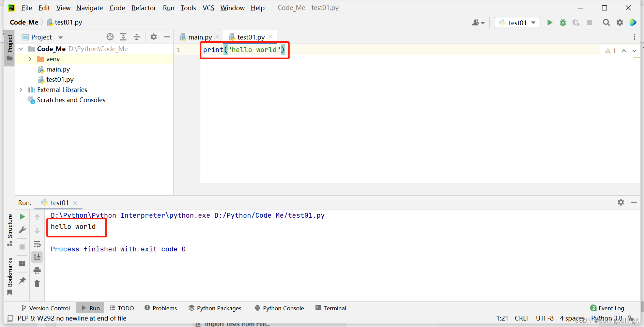Change UTF-8 file encoding in status bar
Image resolution: width=644 pixels, height=327 pixels.
click(x=545, y=318)
